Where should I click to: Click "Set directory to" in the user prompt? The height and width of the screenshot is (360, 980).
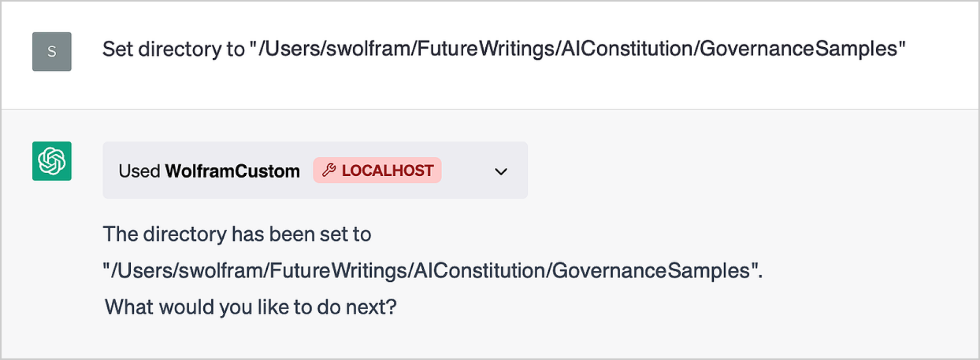173,49
